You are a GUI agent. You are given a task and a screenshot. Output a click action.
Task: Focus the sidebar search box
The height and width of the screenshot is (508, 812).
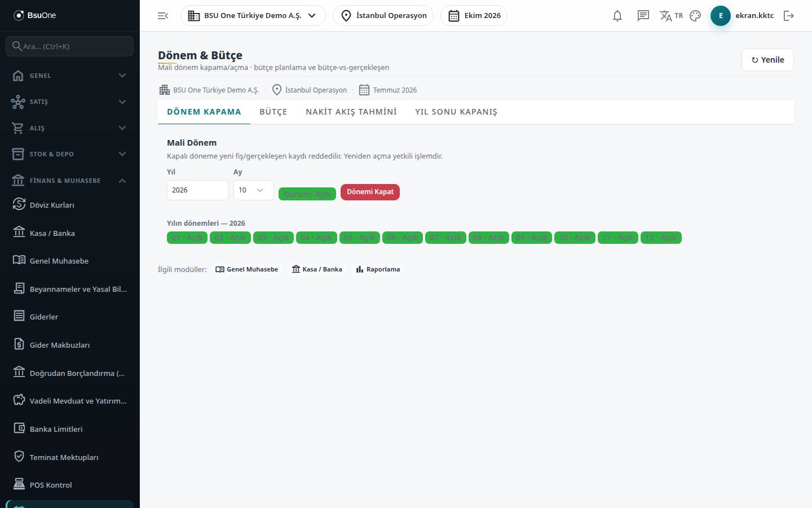70,46
